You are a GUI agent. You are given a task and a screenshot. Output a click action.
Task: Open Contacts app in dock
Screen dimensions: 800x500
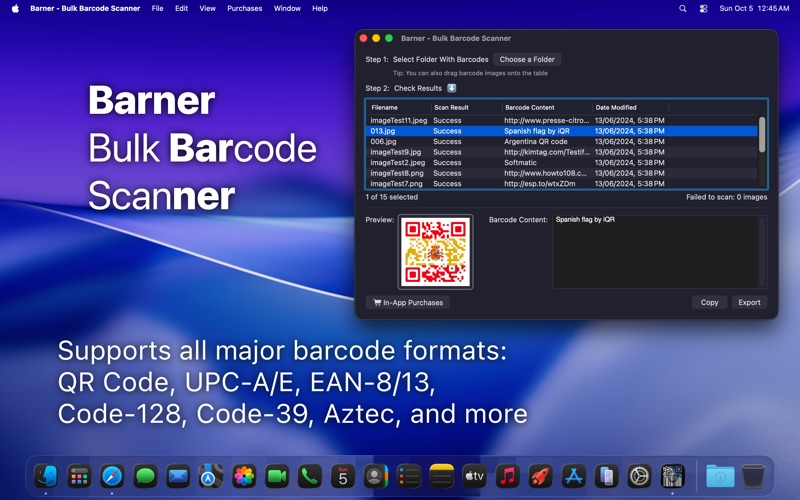(x=376, y=477)
